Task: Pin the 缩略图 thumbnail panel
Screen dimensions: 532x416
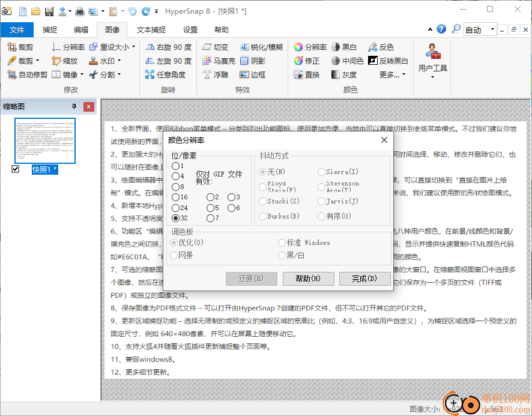Action: (74, 106)
